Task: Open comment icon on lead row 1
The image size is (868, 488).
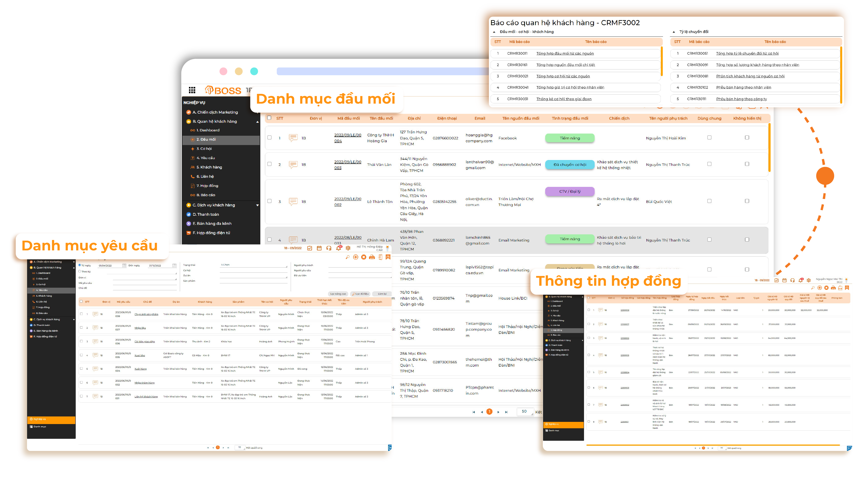Action: (293, 138)
